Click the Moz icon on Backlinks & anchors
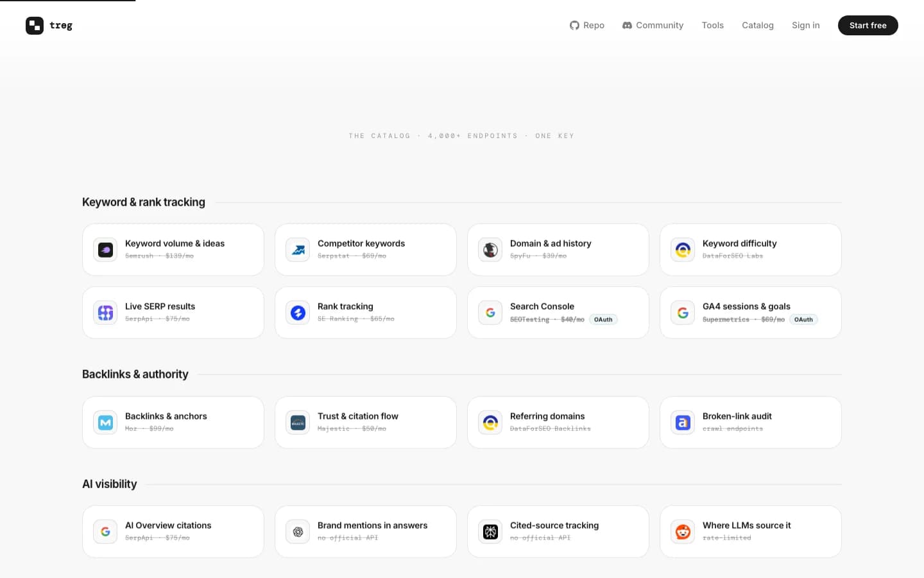This screenshot has height=578, width=924. [105, 423]
